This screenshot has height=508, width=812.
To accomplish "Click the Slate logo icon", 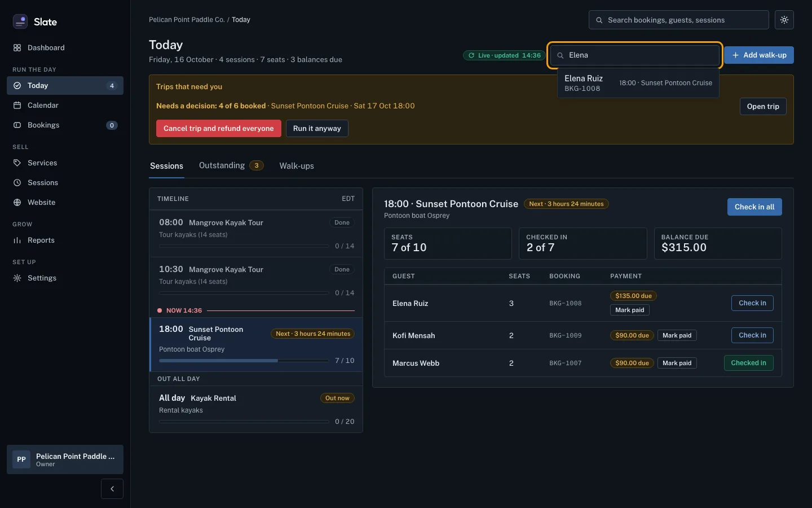I will 20,21.
